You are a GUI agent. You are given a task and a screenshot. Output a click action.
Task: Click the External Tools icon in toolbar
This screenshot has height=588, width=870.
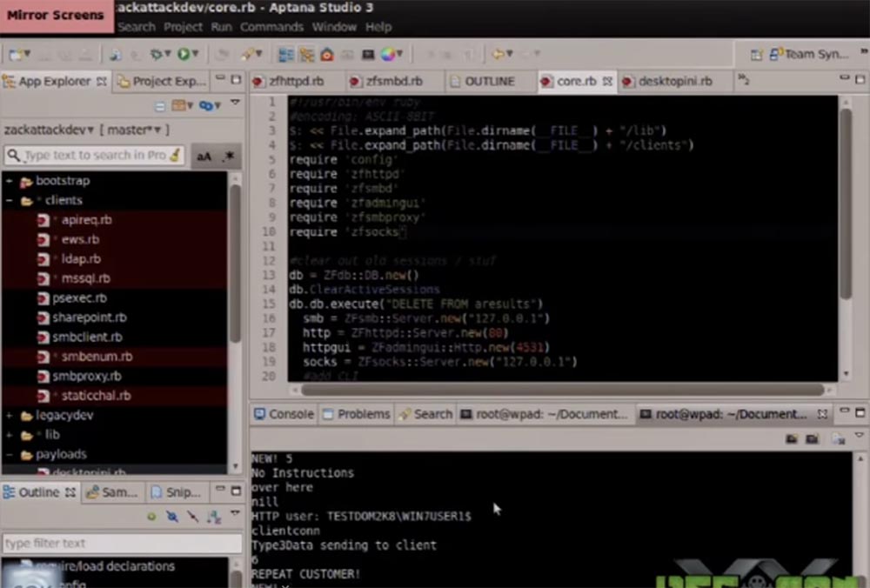click(247, 54)
